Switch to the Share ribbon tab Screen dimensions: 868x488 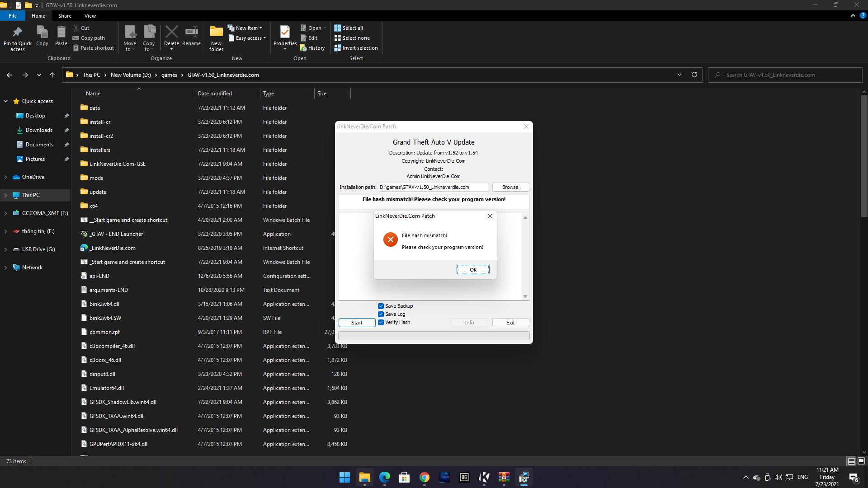[x=65, y=15]
